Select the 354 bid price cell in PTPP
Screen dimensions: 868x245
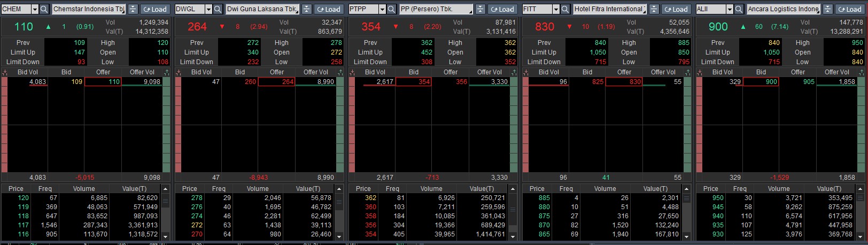pyautogui.click(x=414, y=82)
